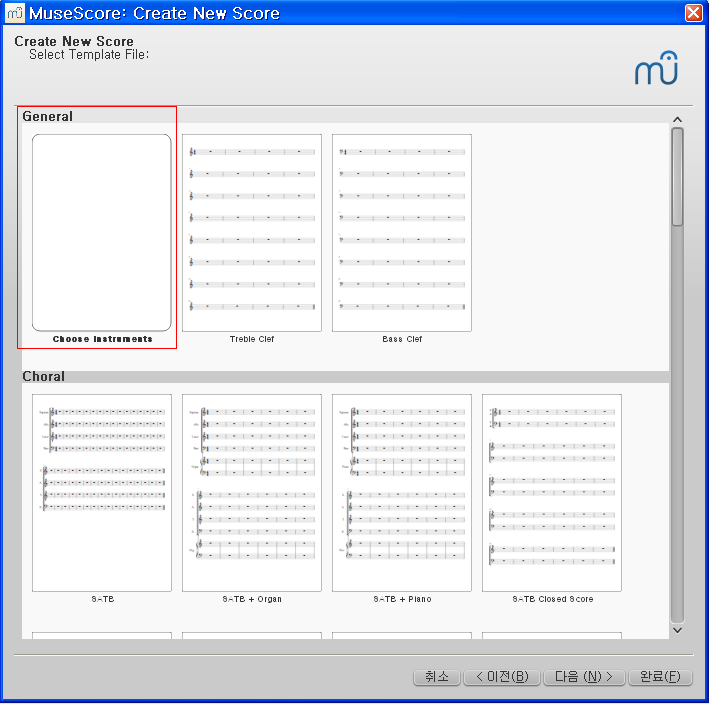The width and height of the screenshot is (709, 704).
Task: Select the SATB Closed Score template
Action: [x=552, y=492]
